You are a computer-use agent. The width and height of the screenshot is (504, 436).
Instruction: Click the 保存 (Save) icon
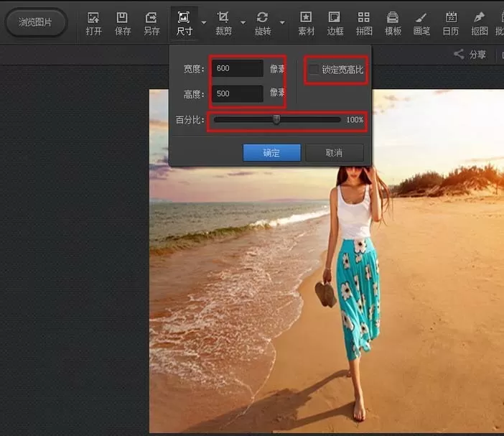[123, 24]
